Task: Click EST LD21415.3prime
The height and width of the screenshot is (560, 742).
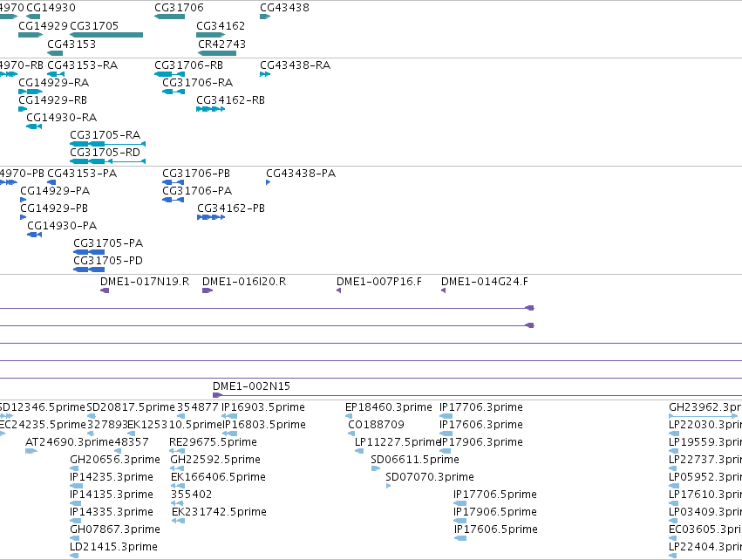Action: point(113,547)
